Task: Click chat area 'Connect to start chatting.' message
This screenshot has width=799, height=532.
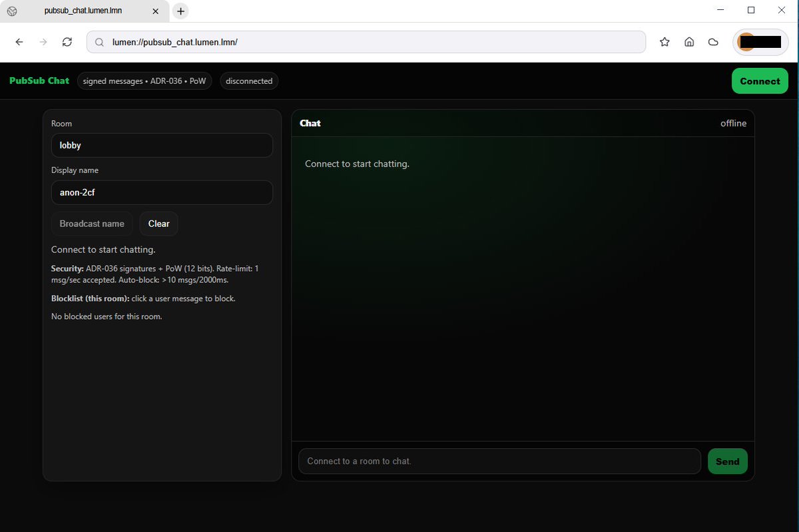Action: click(357, 164)
